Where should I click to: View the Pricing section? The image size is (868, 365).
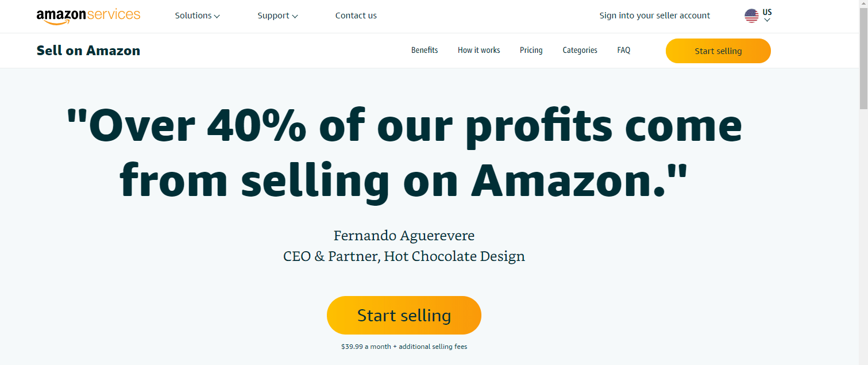click(531, 50)
